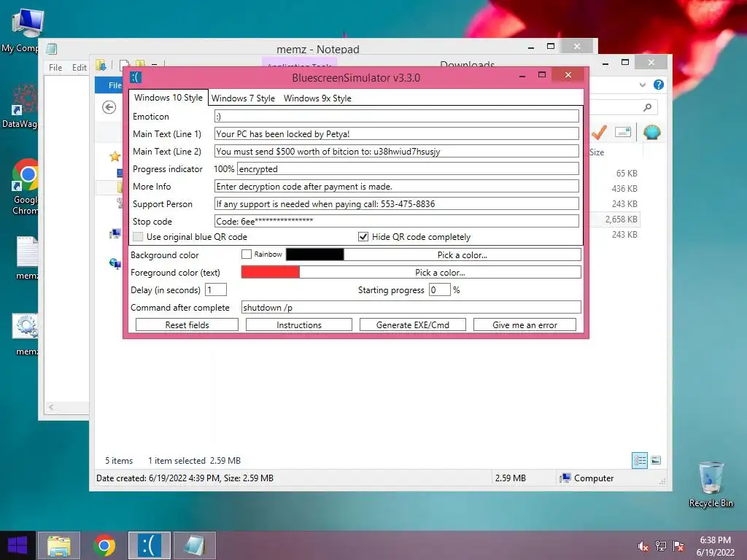This screenshot has width=747, height=560.
Task: Click the BluescreenSimulator sad face title icon
Action: point(136,77)
